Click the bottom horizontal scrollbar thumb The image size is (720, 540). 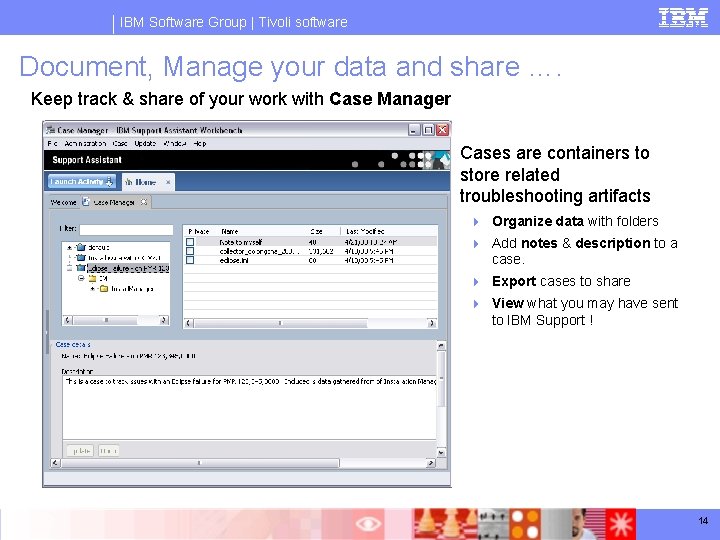point(199,463)
